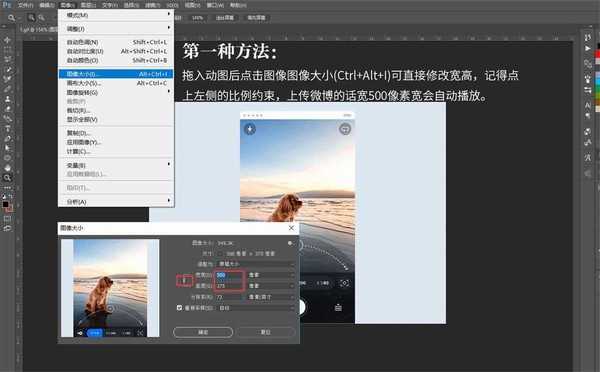Choose 计算(C) menu entry
Viewport: 600px width, 372px height.
pyautogui.click(x=116, y=151)
